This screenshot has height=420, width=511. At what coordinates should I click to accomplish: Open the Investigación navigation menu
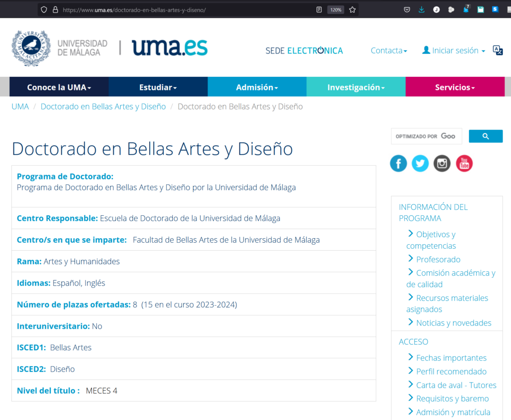pos(356,87)
